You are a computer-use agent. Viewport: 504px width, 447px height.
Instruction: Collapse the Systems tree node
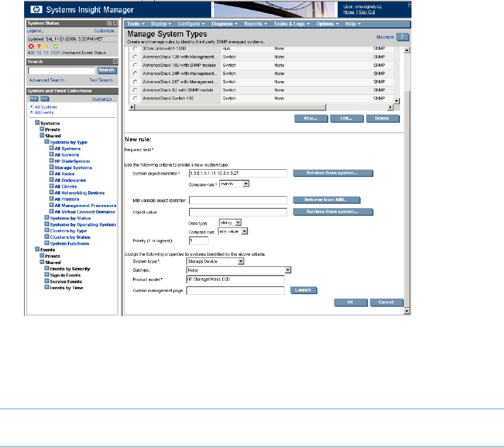(37, 123)
